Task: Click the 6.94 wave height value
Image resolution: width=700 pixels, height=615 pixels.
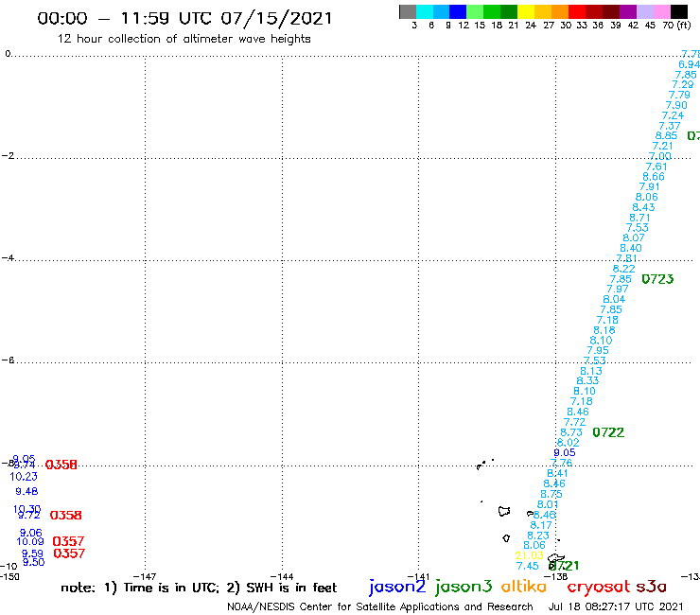Action: [x=689, y=64]
